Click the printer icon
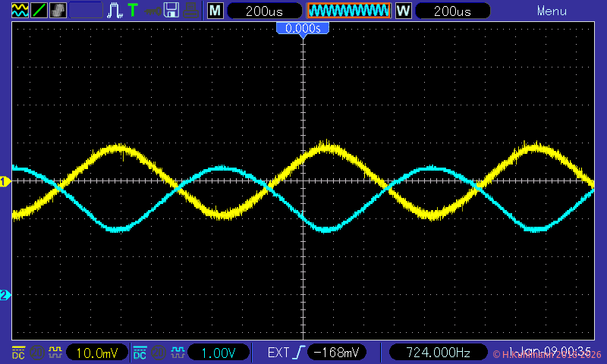This screenshot has height=364, width=607. coord(191,11)
